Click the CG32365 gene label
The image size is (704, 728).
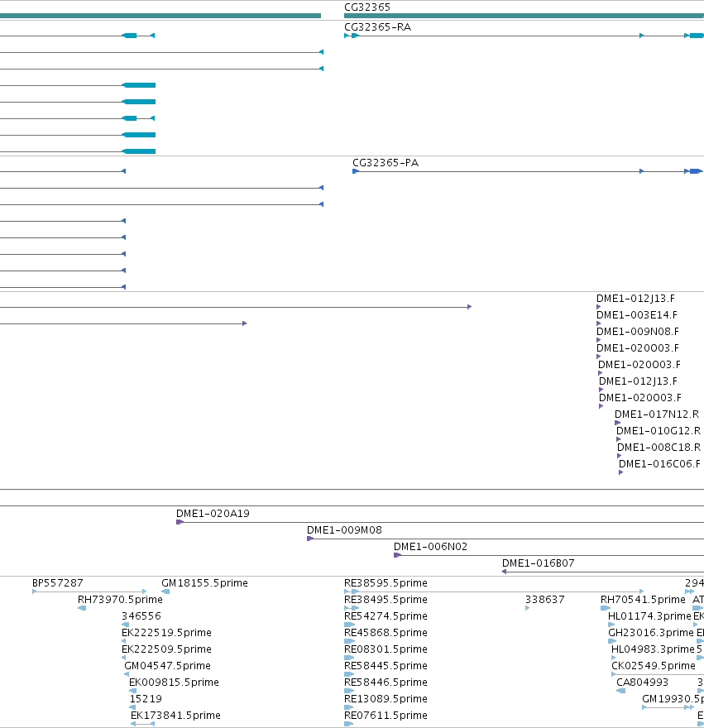click(366, 7)
